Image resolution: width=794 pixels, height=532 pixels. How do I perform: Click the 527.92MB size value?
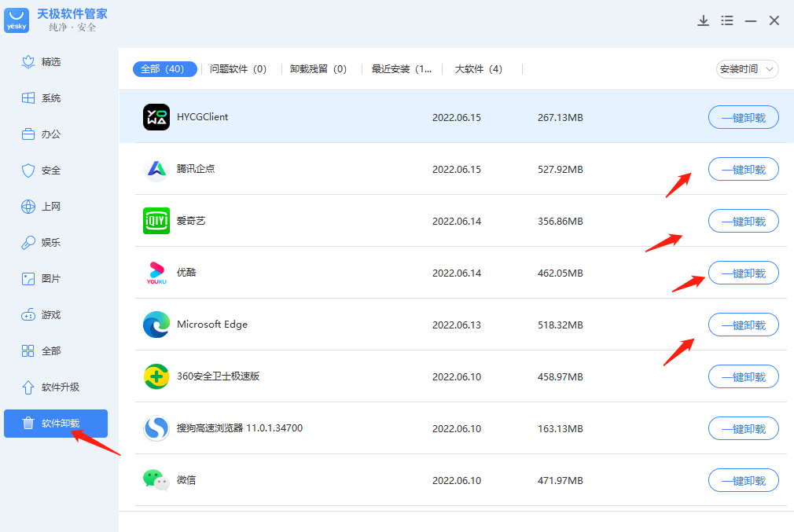[x=560, y=170]
